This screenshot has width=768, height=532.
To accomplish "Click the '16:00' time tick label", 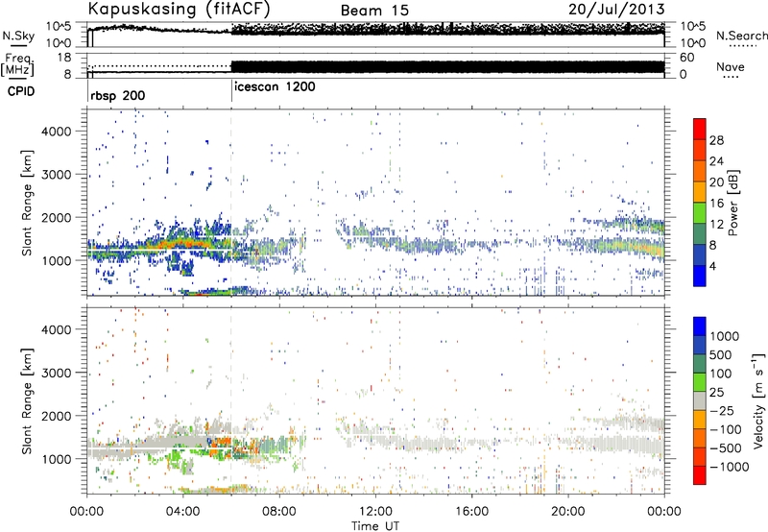I will pos(471,512).
